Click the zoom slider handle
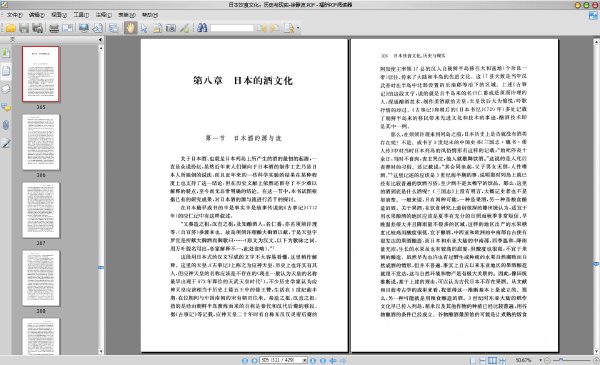Viewport: 600px width, 365px height. 561,360
